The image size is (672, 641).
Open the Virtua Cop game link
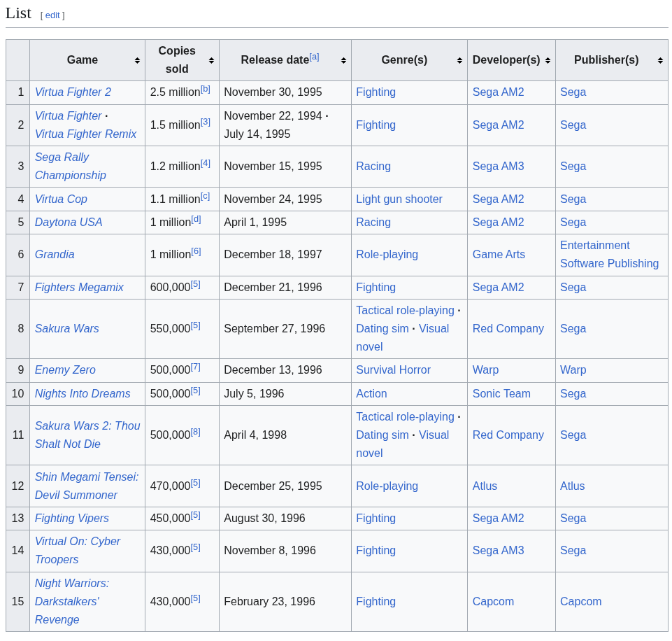point(61,199)
